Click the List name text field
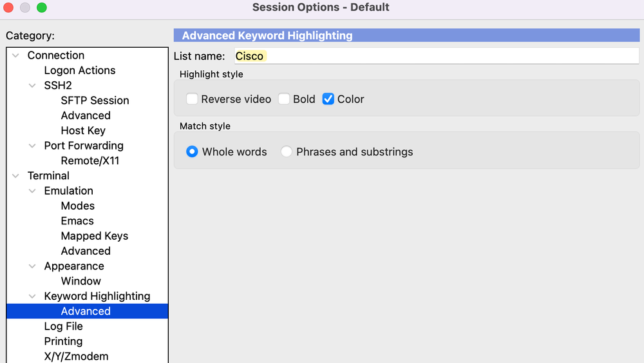 click(437, 56)
